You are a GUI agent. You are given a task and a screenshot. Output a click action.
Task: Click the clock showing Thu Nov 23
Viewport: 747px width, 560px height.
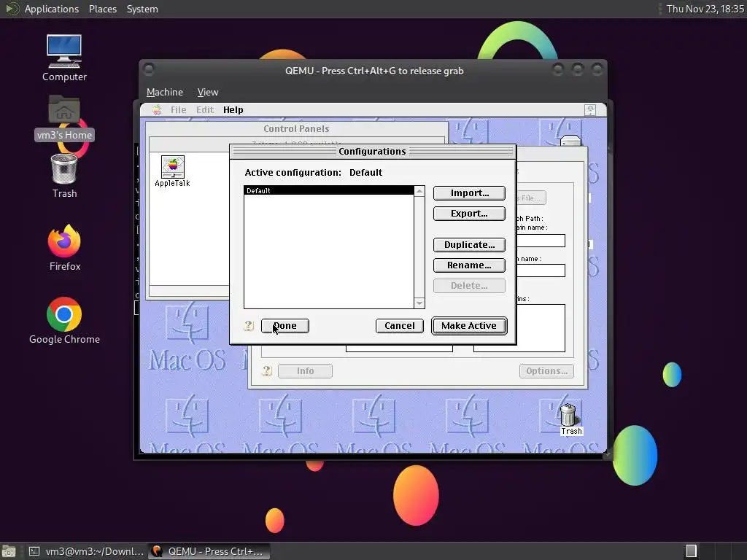click(x=705, y=9)
